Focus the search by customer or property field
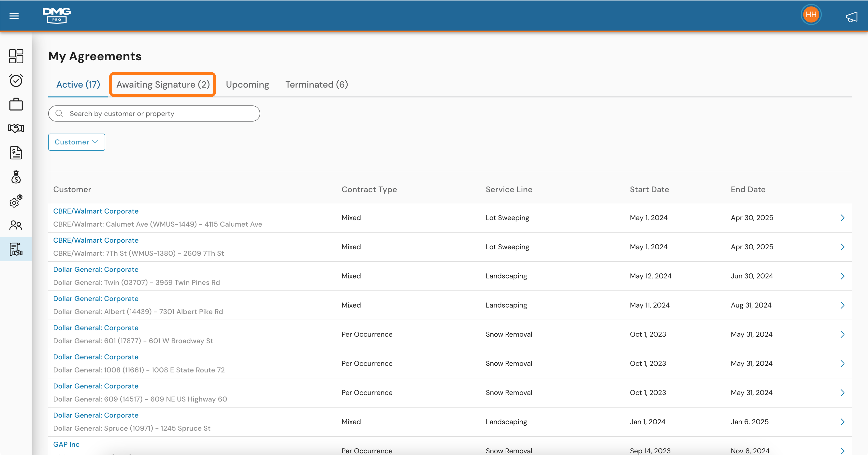 coord(154,114)
